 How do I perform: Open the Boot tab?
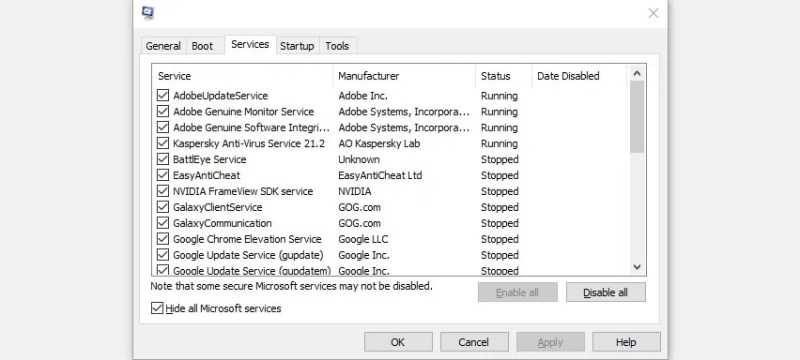pos(203,46)
